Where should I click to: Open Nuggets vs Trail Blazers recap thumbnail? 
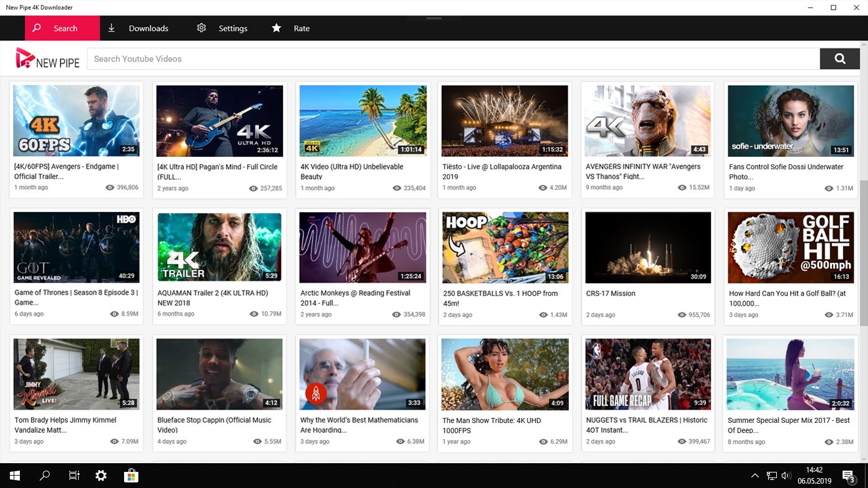(x=648, y=374)
